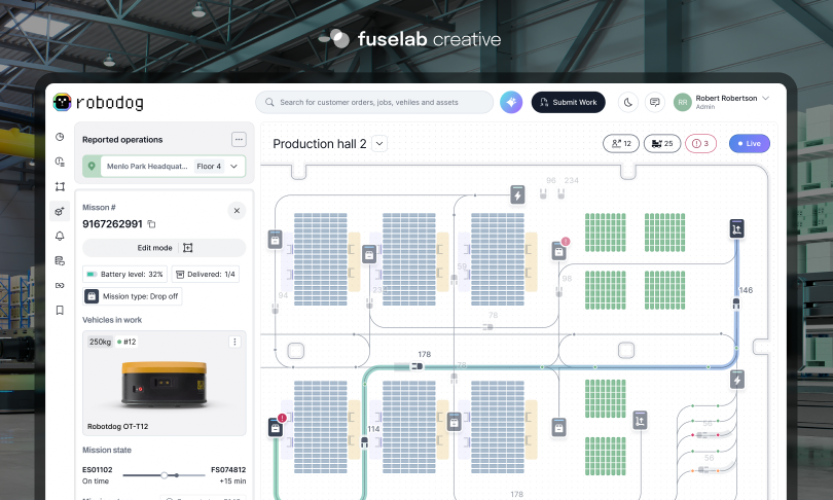Open the sidebar database list icon

tap(60, 260)
